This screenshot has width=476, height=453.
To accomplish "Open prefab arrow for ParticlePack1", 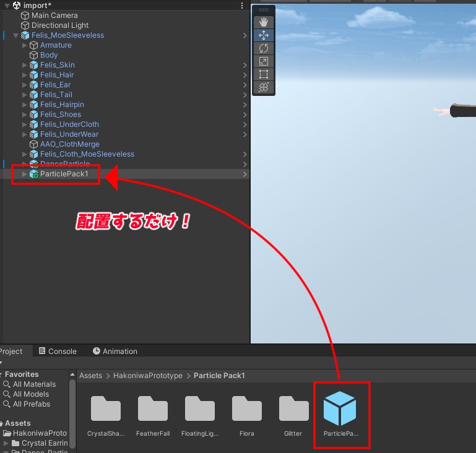I will 244,174.
